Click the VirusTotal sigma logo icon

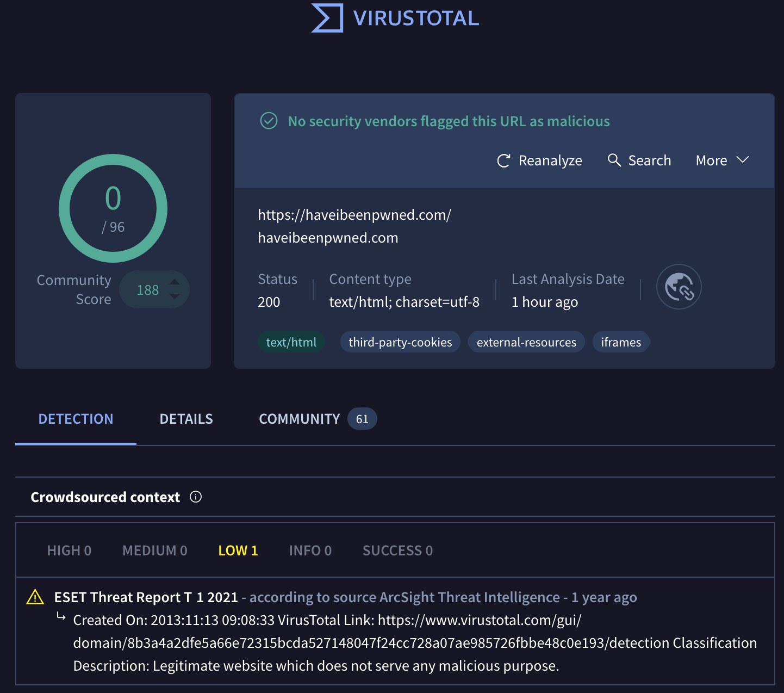click(327, 18)
